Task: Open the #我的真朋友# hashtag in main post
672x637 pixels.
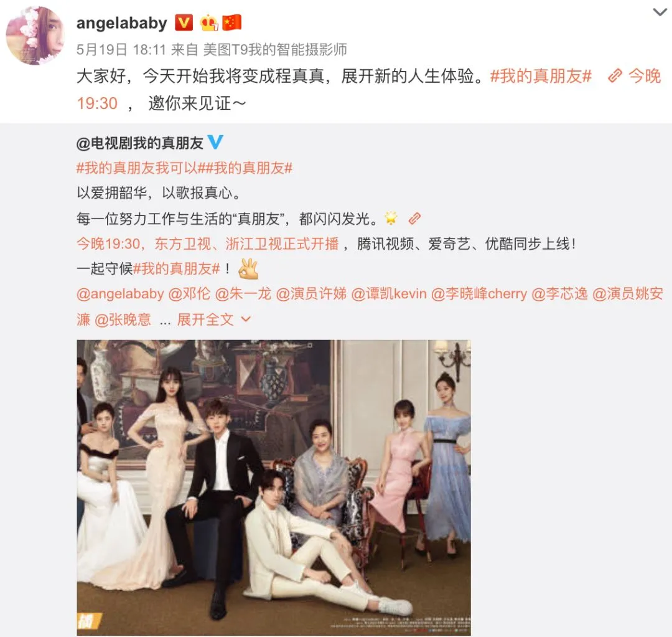Action: click(541, 77)
